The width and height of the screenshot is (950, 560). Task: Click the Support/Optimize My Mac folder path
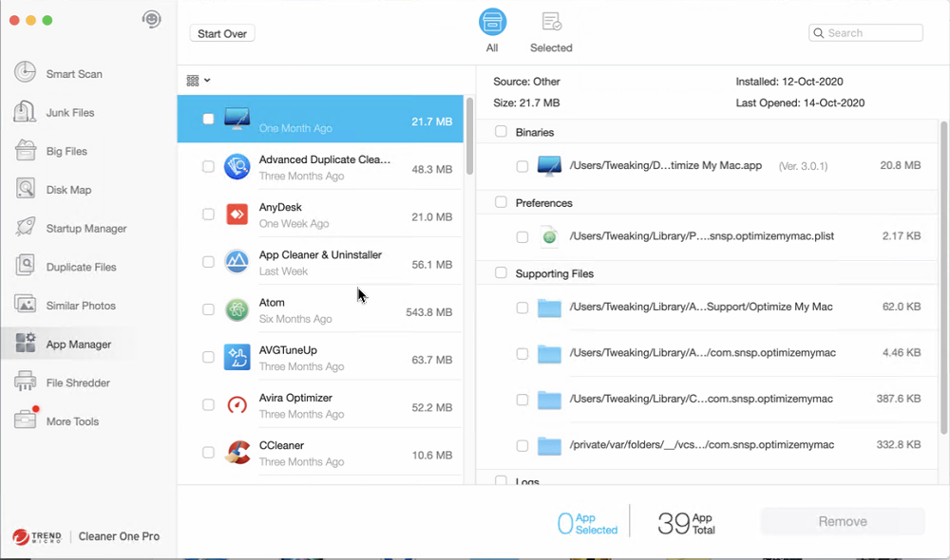[701, 307]
